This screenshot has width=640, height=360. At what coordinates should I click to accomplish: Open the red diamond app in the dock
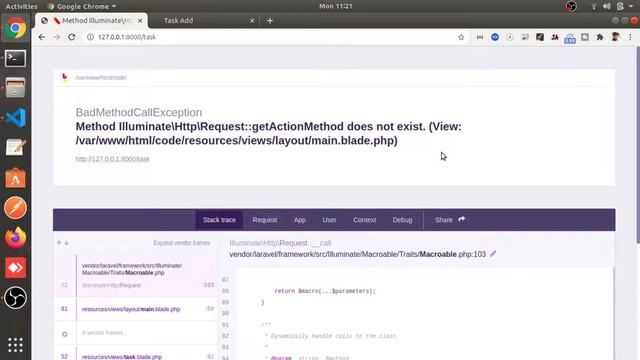16,268
